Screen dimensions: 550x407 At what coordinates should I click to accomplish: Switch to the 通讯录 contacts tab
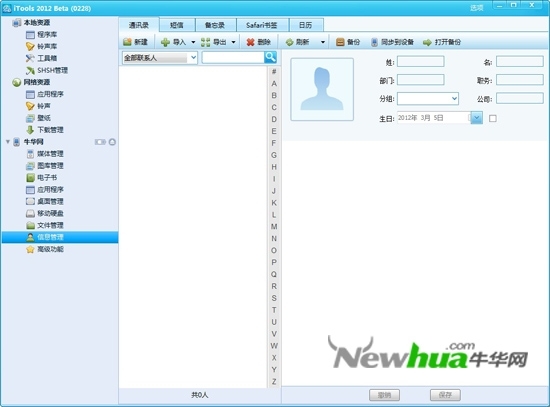click(x=139, y=25)
